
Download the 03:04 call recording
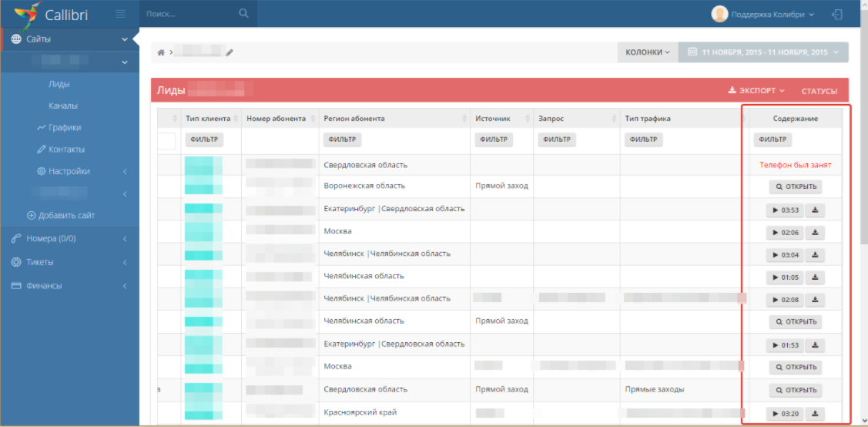(x=815, y=255)
